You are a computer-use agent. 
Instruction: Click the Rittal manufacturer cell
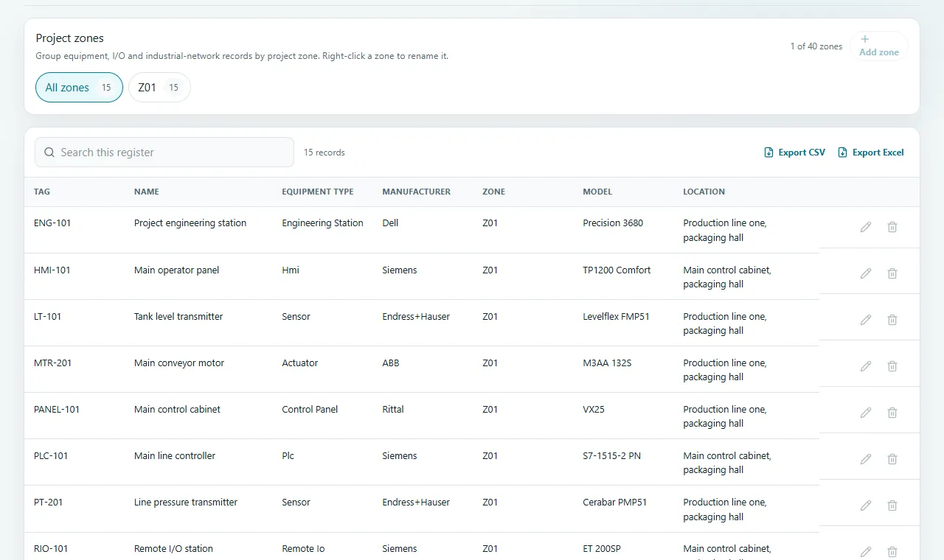393,409
